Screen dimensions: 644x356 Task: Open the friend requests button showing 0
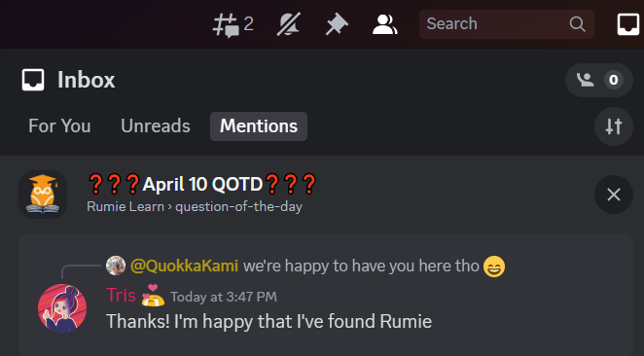pos(599,80)
